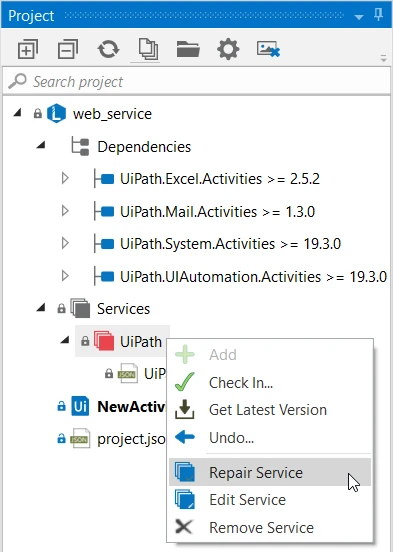Click the UiPath.Mail.Activities package icon
Screen dimensions: 393x552
pyautogui.click(x=104, y=211)
